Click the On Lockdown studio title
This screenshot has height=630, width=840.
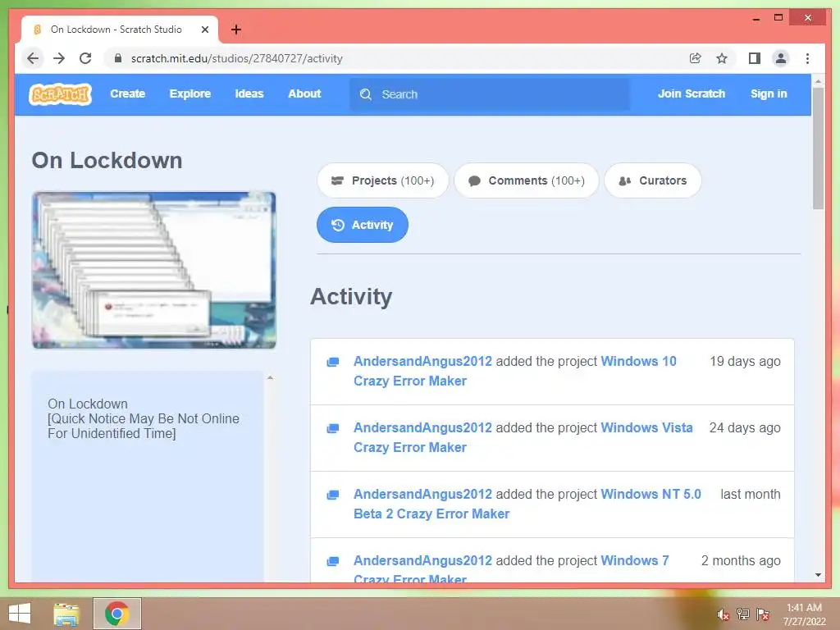click(107, 160)
